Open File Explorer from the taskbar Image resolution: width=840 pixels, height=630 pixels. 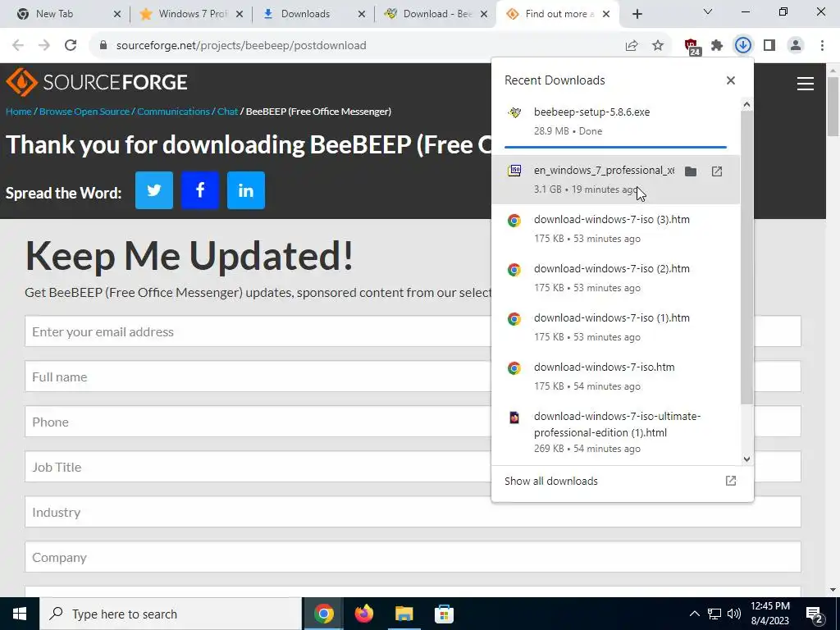(404, 614)
